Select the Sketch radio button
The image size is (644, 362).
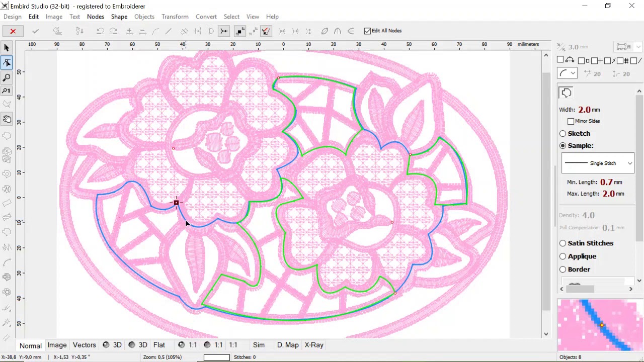click(562, 134)
